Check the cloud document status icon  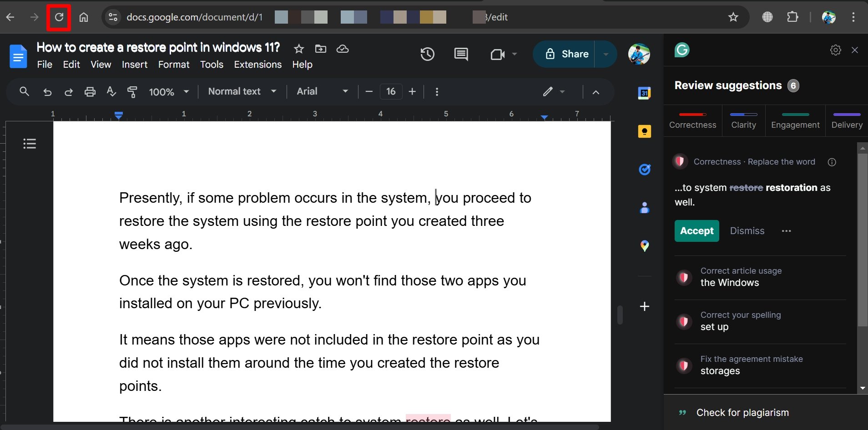pyautogui.click(x=343, y=49)
